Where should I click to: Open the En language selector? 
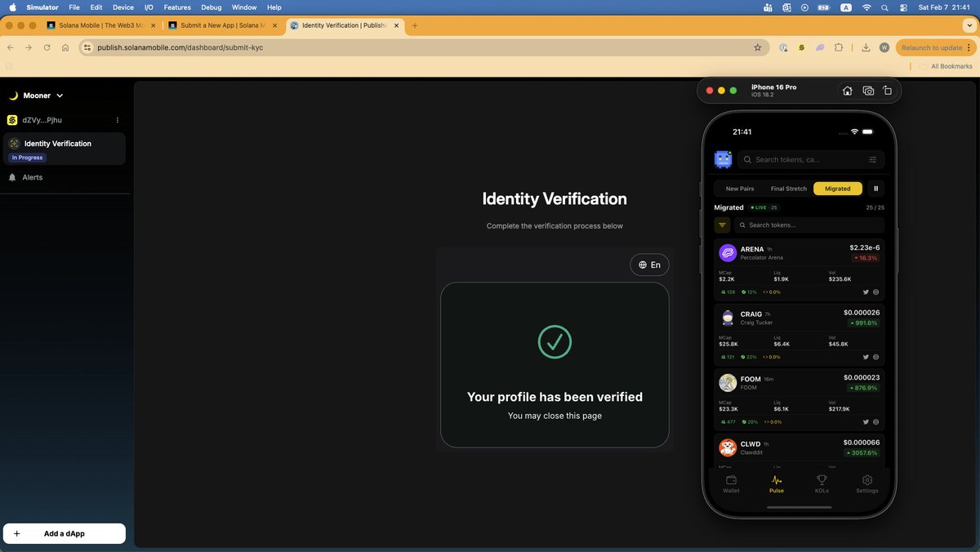pyautogui.click(x=650, y=265)
